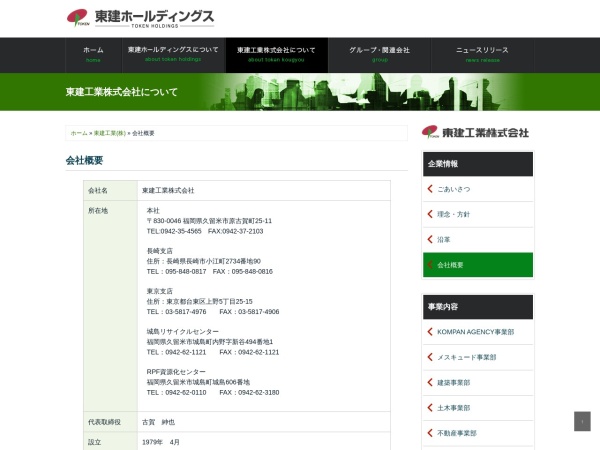Click the 本社 address line 〒830-0046

click(x=209, y=221)
